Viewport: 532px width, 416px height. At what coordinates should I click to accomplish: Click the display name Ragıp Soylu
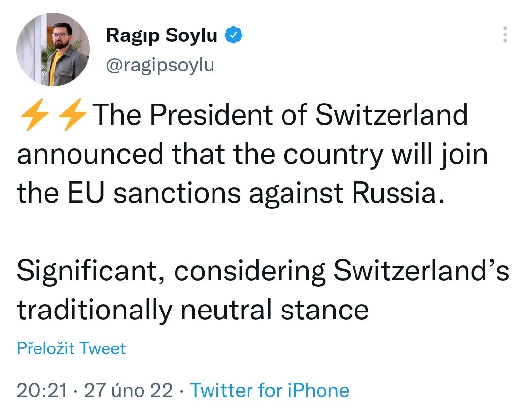(x=162, y=35)
